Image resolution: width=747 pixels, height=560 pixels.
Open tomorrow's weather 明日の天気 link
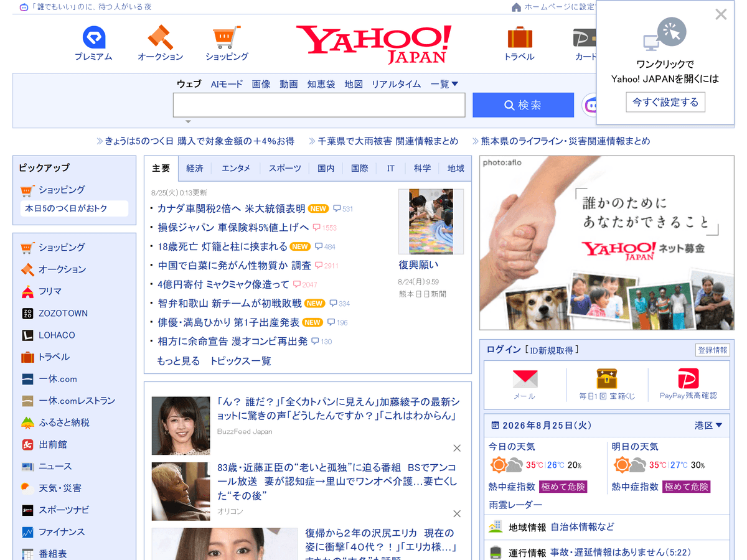coord(635,447)
